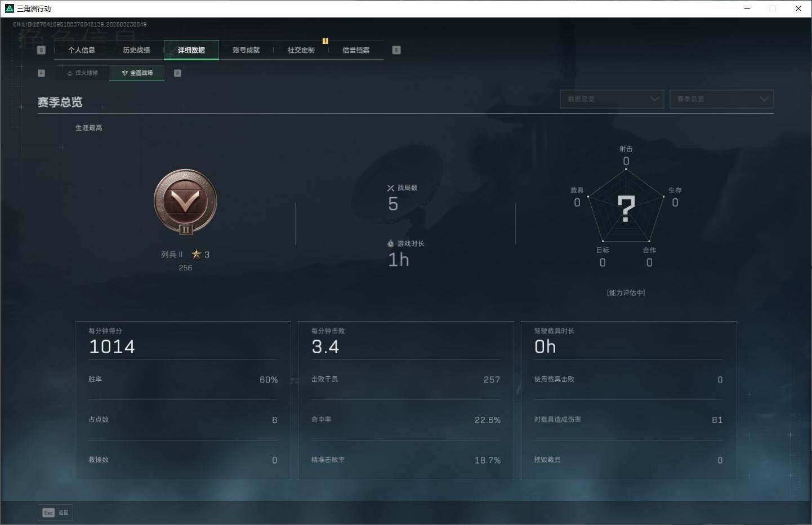Click the 救援数 row label
This screenshot has width=812, height=525.
click(99, 460)
